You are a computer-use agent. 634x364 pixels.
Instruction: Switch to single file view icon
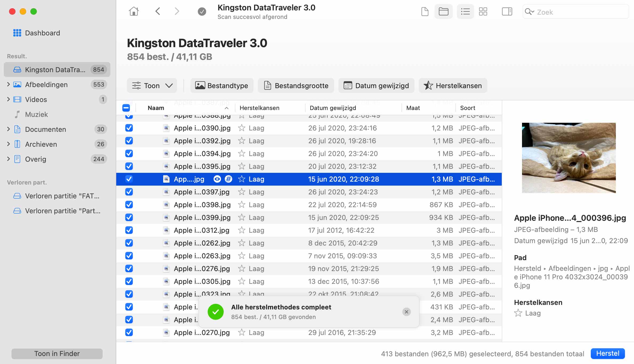coord(425,11)
